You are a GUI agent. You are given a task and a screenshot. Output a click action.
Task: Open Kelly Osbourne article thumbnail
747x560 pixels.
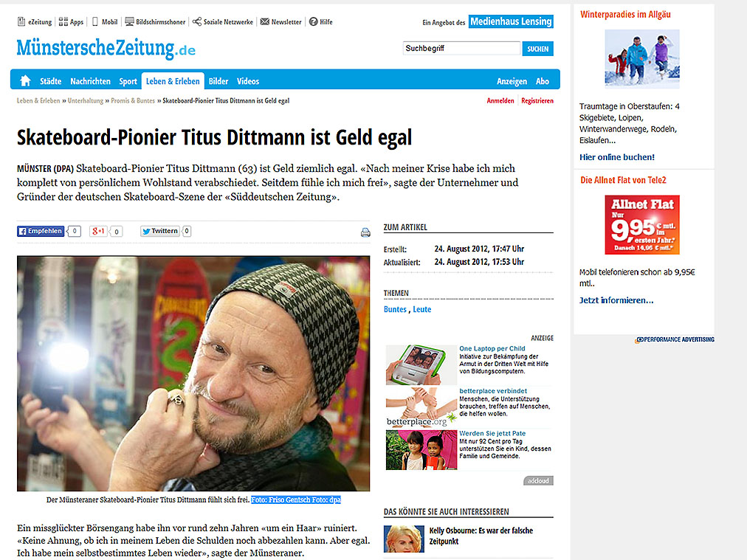tap(404, 539)
